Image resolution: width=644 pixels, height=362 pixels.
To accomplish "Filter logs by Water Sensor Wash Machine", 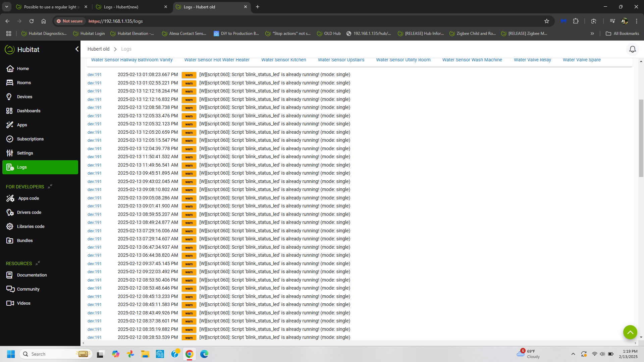I will 472,60.
